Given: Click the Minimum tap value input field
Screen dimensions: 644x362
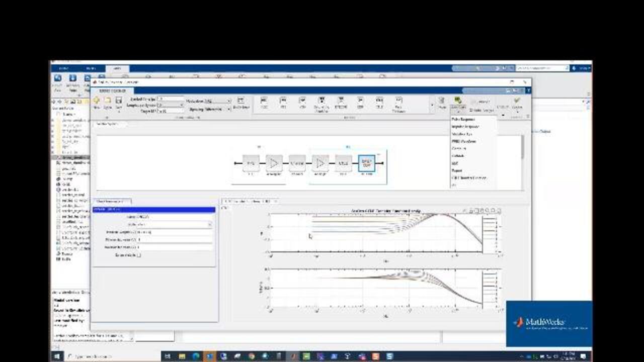Looking at the screenshot, I should 174,240.
